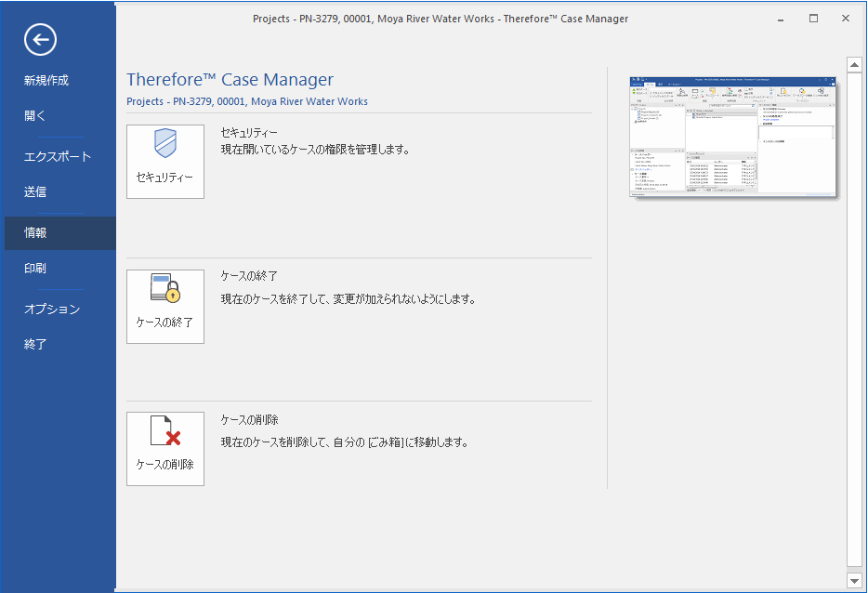Click the back arrow circle icon
868x593 pixels.
(40, 40)
